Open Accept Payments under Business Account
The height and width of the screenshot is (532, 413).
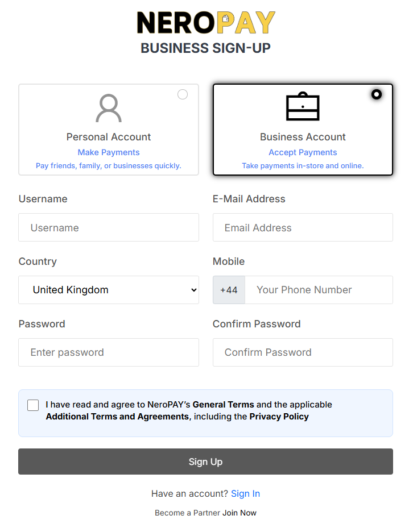coord(303,152)
